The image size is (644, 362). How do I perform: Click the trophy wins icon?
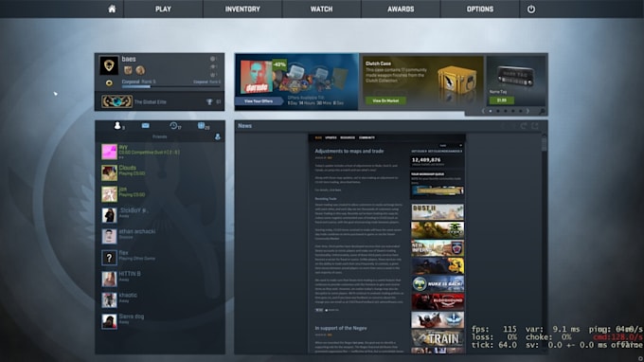(209, 102)
